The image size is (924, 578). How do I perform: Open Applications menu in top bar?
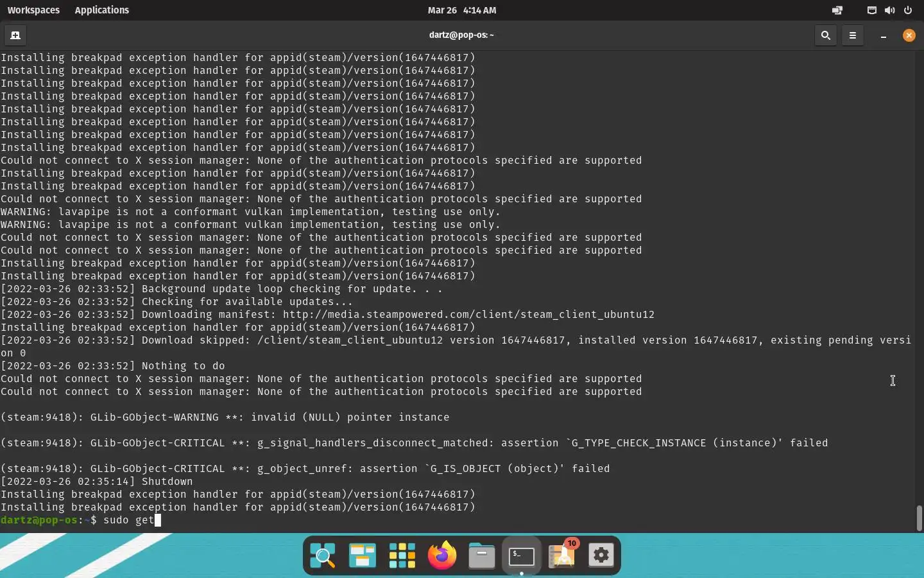101,10
